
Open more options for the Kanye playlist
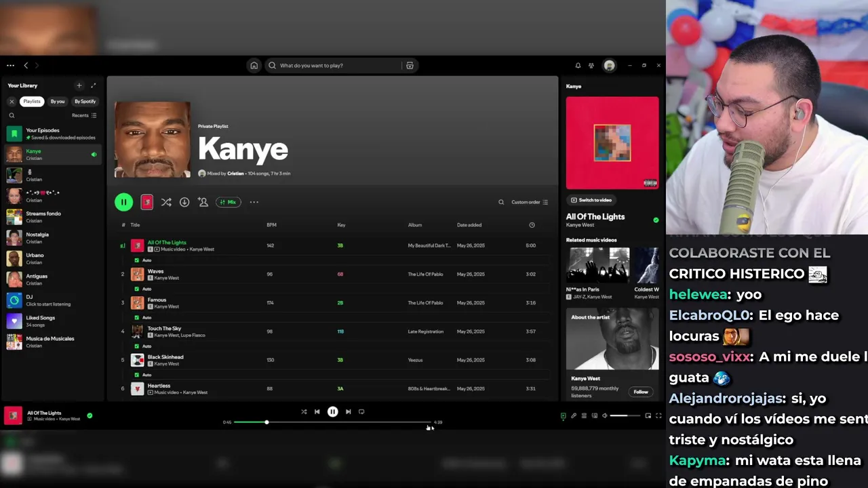click(x=254, y=202)
